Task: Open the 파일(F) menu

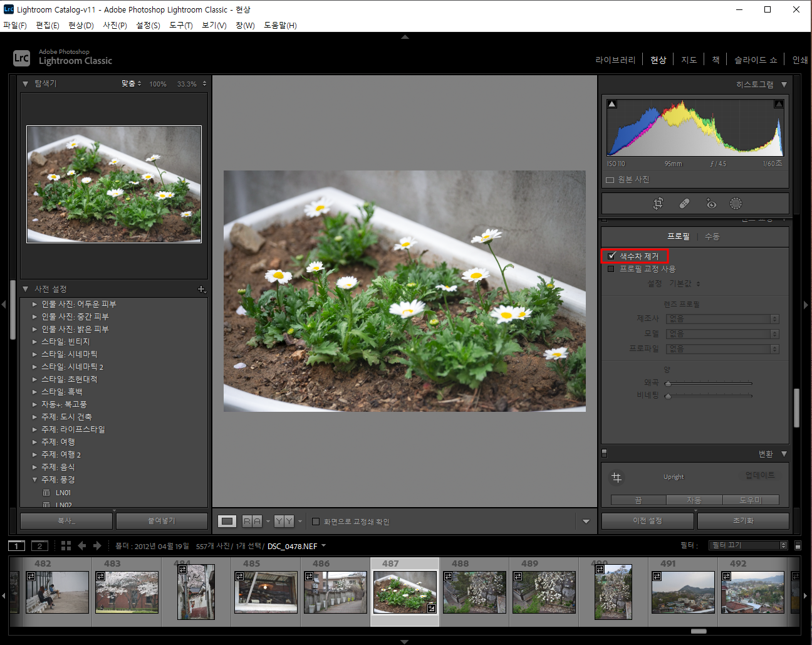Action: tap(15, 25)
